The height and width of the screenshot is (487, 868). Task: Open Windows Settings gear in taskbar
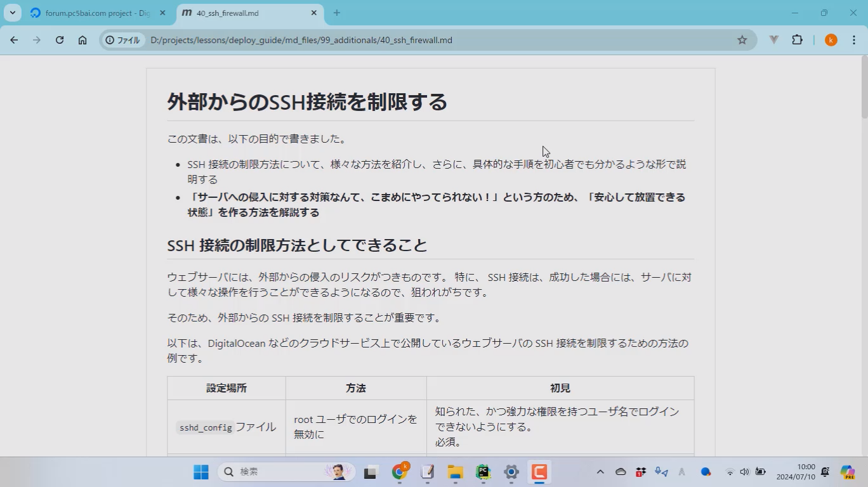pos(511,472)
